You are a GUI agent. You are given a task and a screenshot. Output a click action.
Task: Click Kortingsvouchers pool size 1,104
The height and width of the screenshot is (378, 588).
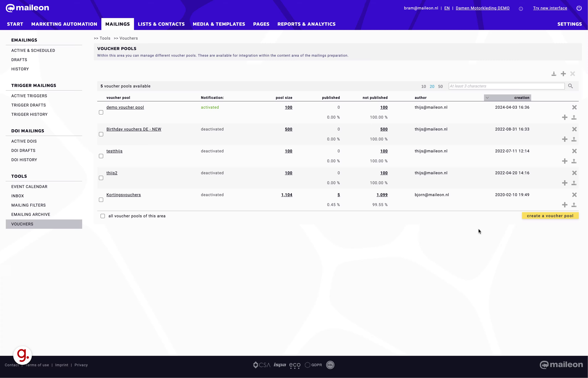(x=287, y=195)
